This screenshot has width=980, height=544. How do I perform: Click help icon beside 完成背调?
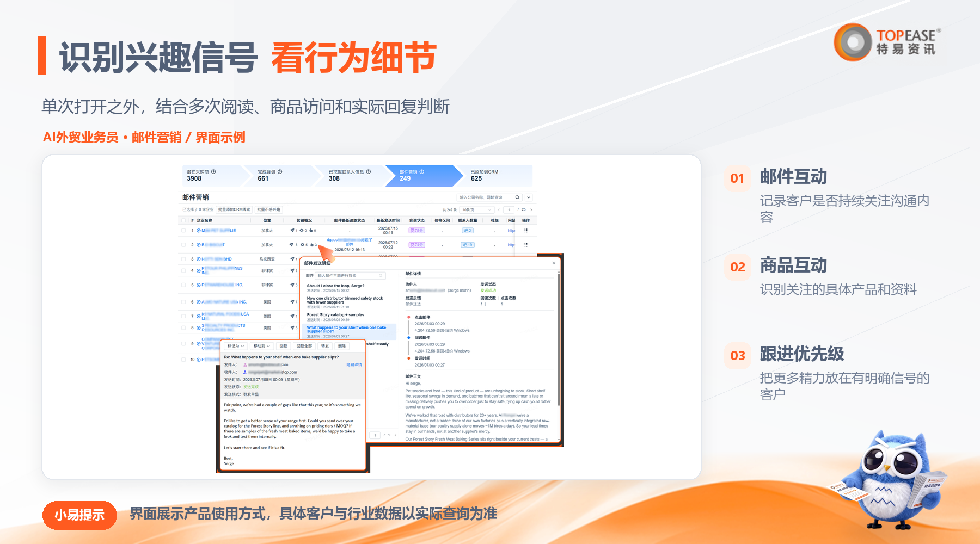(280, 172)
